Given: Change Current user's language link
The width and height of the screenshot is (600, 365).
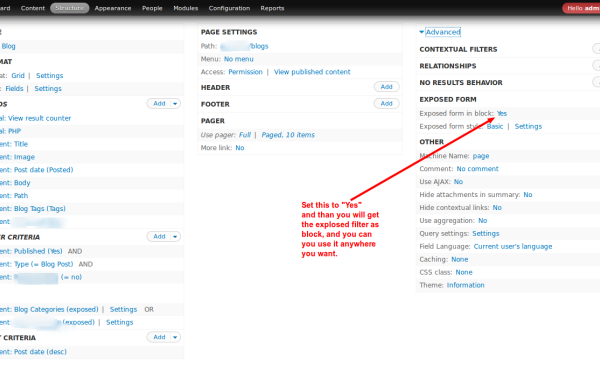Looking at the screenshot, I should click(x=513, y=247).
